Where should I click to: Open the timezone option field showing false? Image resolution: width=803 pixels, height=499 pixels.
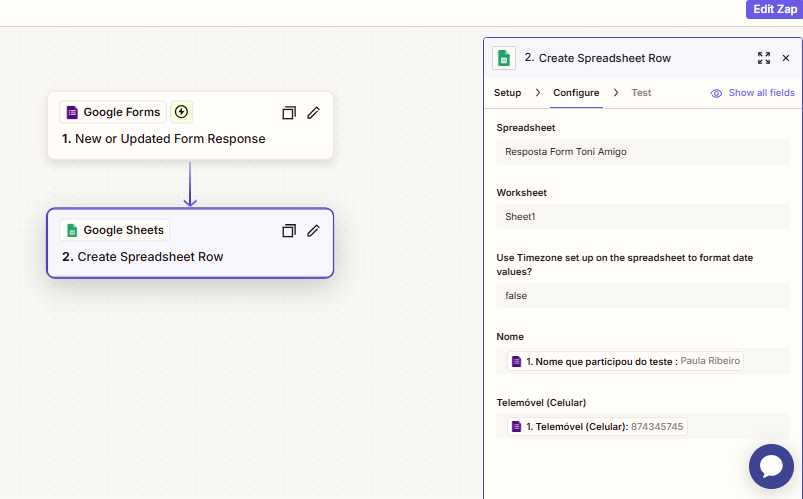[642, 296]
